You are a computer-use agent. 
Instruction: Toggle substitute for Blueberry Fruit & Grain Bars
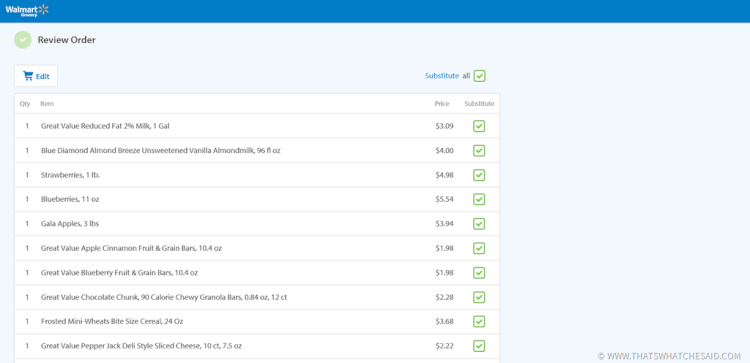[x=479, y=273]
